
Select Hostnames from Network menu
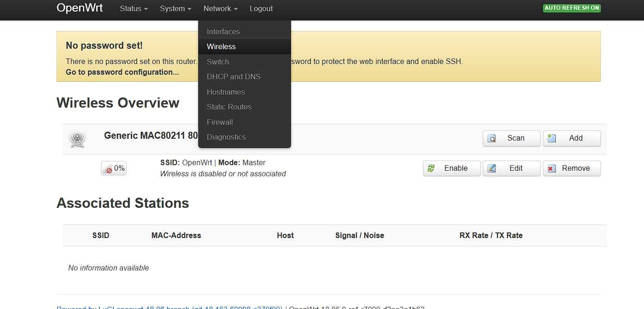tap(245, 92)
